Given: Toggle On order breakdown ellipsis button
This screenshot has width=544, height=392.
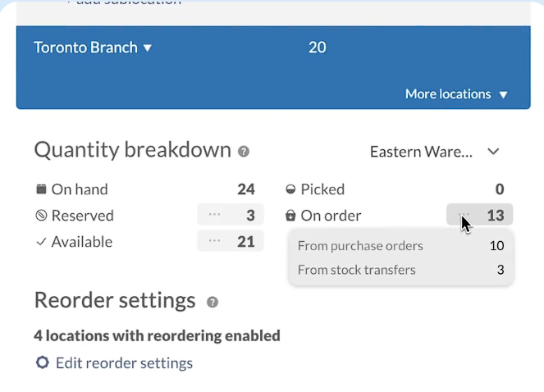Looking at the screenshot, I should (464, 215).
